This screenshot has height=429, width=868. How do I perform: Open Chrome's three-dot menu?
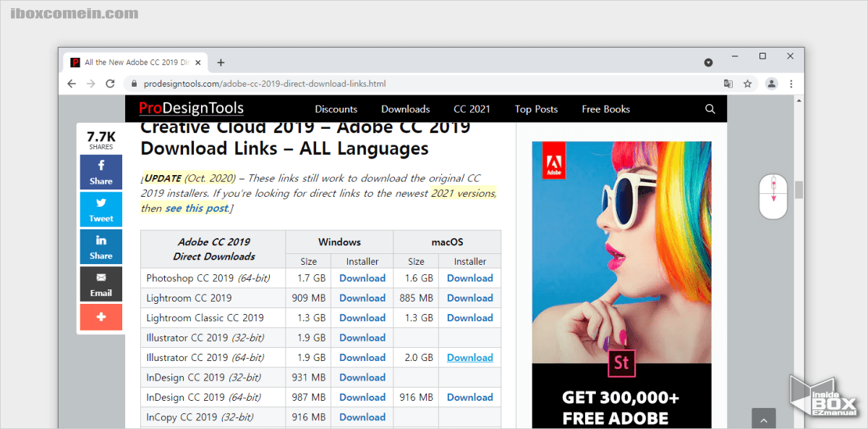[791, 84]
